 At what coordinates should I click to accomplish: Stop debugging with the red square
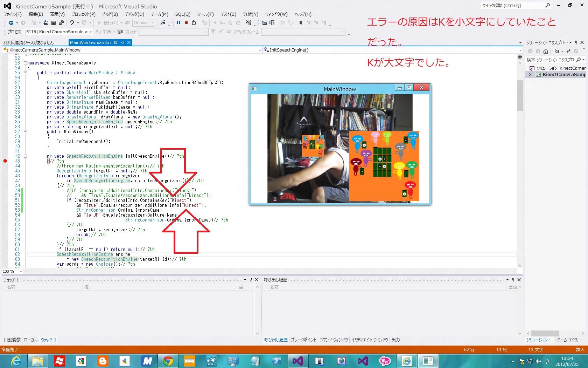[x=186, y=23]
